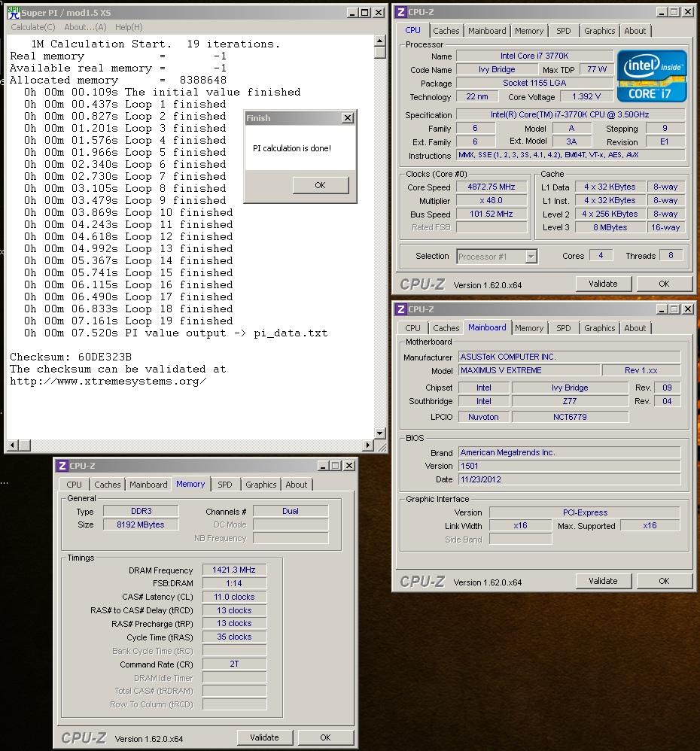Click Super PI horizontal scrollbar right arrow

click(368, 445)
